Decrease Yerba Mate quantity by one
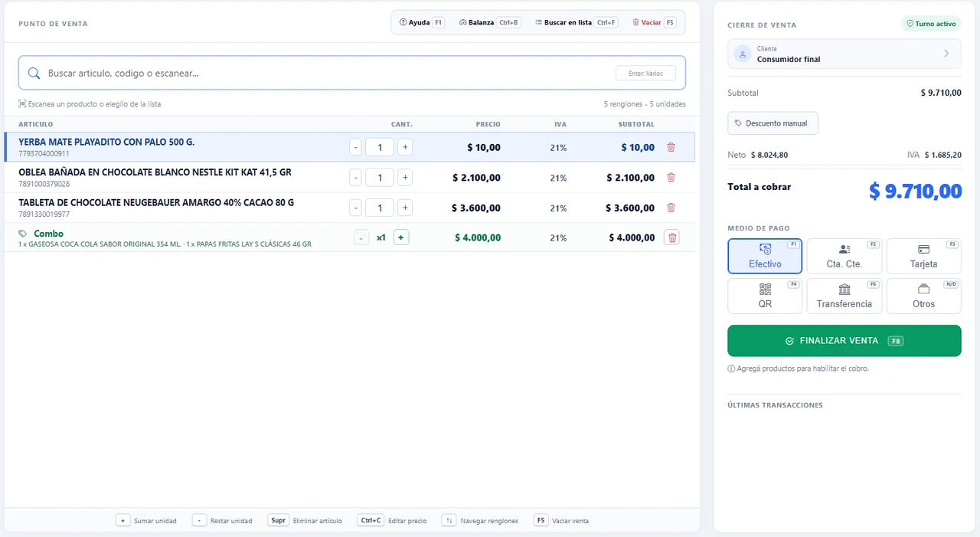The image size is (980, 537). tap(355, 147)
